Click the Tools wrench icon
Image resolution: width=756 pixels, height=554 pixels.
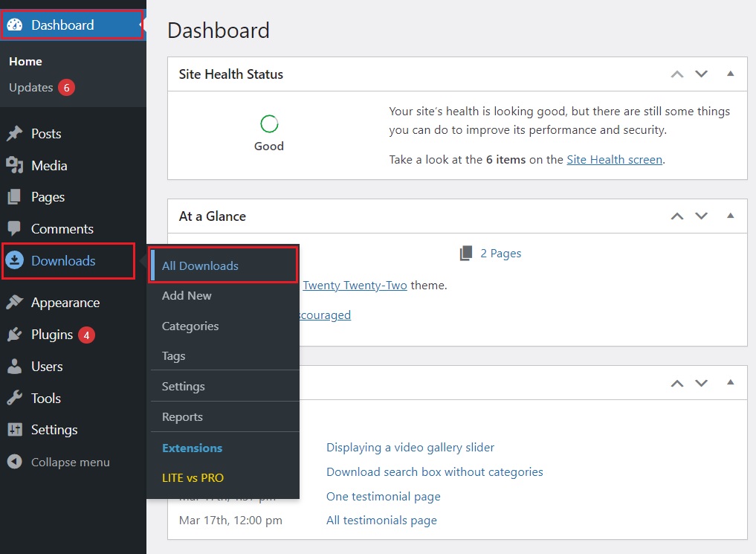(x=15, y=398)
